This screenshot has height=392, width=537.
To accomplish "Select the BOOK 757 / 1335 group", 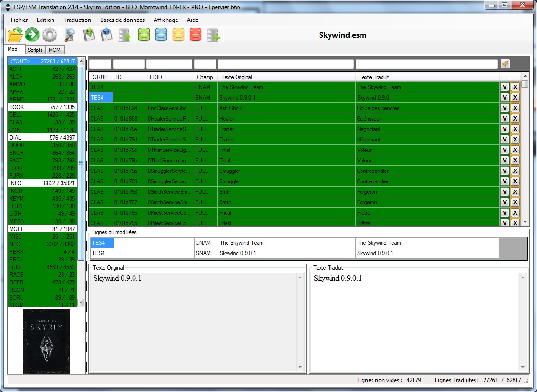I will [x=42, y=107].
